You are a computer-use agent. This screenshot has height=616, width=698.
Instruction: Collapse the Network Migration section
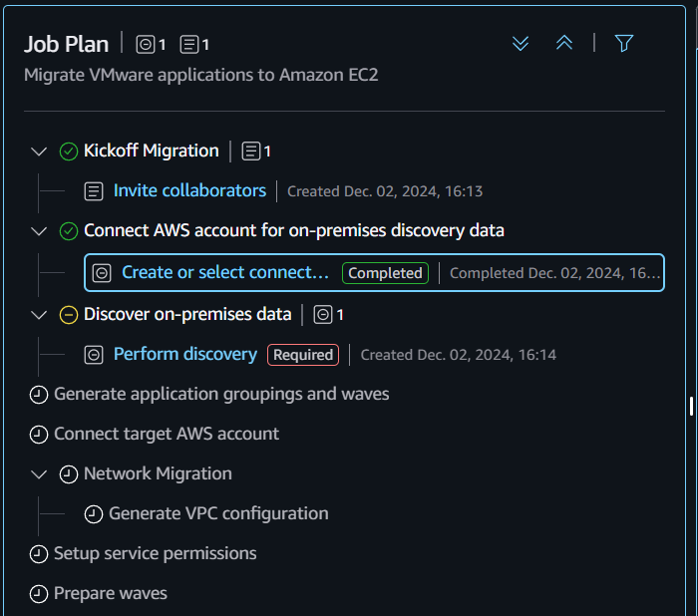click(x=39, y=474)
